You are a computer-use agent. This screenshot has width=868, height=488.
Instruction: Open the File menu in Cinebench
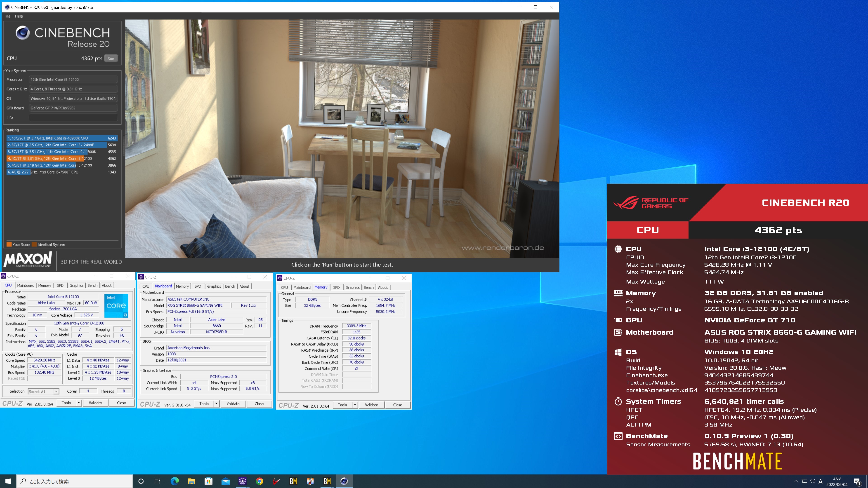(7, 16)
